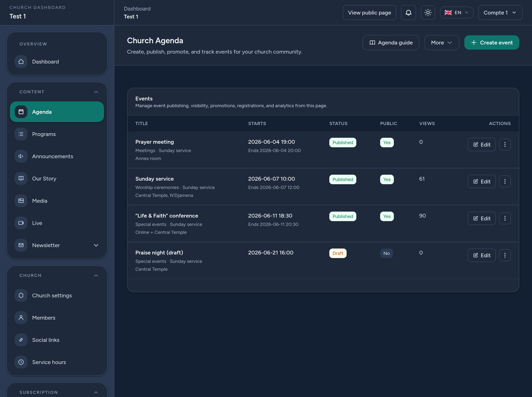Screen dimensions: 532x397
Task: Click start time 2026-06-21 16:00
Action: [x=271, y=252]
